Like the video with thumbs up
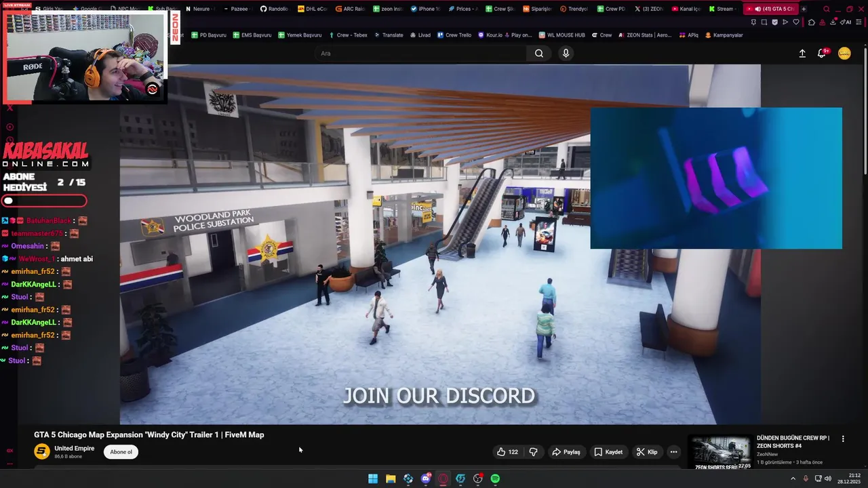868x488 pixels. (x=507, y=452)
